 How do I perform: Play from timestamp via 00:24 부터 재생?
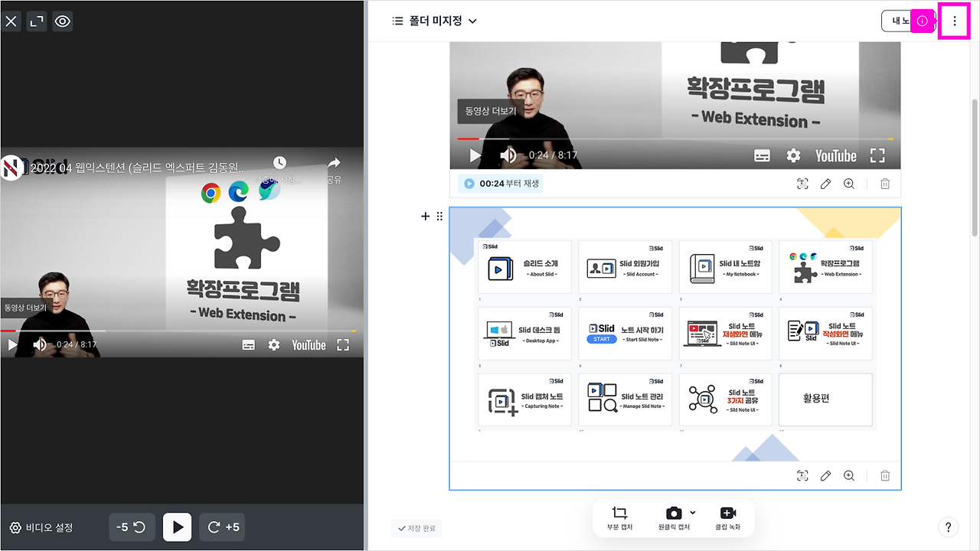[500, 184]
